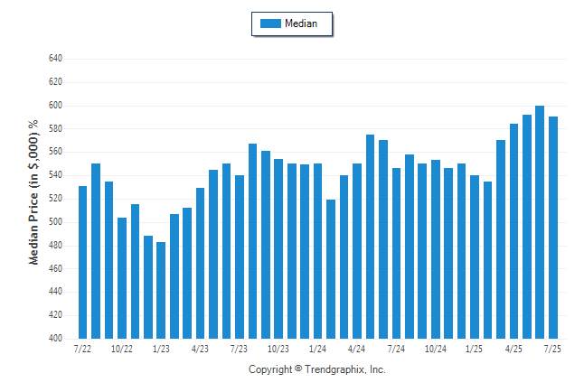This screenshot has width=584, height=392.
Task: Select the bar for 7/22
Action: pyautogui.click(x=82, y=263)
